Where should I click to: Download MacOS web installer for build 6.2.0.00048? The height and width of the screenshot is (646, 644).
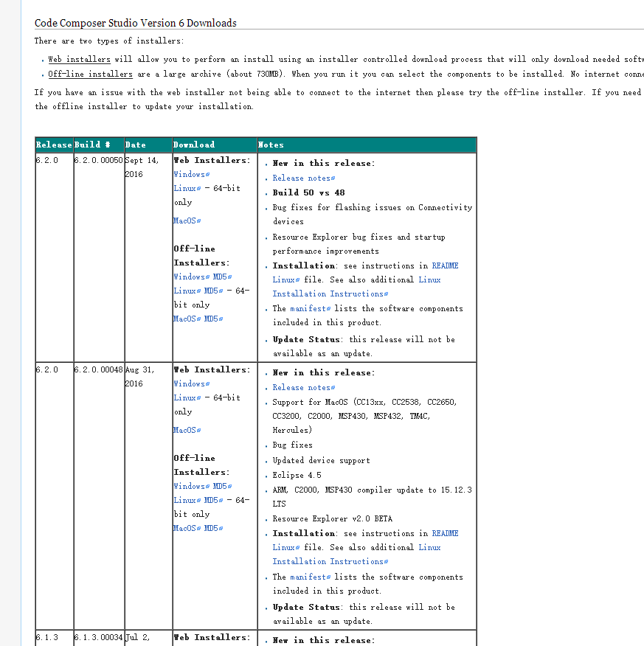point(187,430)
